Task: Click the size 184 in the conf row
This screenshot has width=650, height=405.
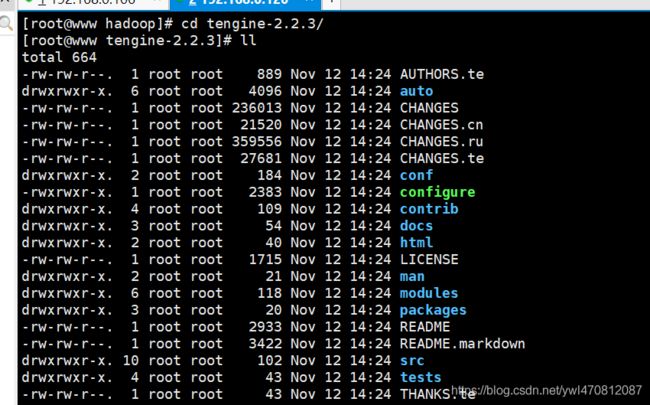Action: pyautogui.click(x=269, y=175)
